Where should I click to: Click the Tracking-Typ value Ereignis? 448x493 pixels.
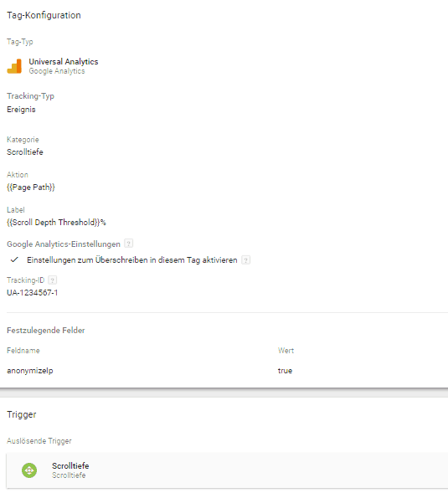coord(21,110)
